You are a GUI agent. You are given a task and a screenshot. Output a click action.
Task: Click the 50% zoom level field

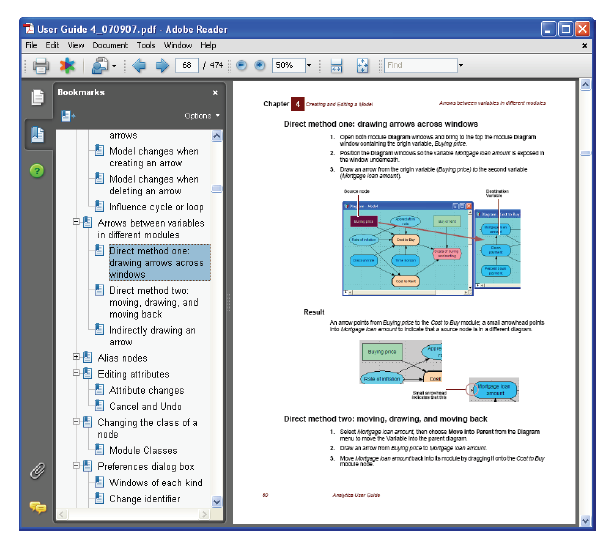(289, 65)
